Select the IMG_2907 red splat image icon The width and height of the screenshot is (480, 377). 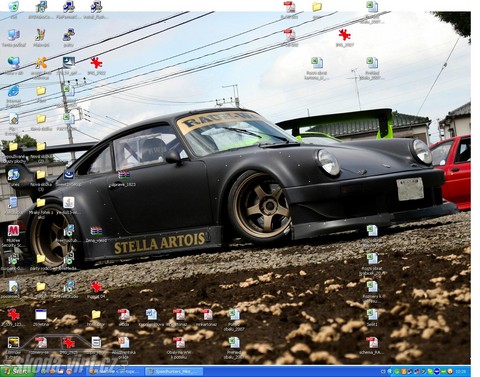[x=345, y=35]
